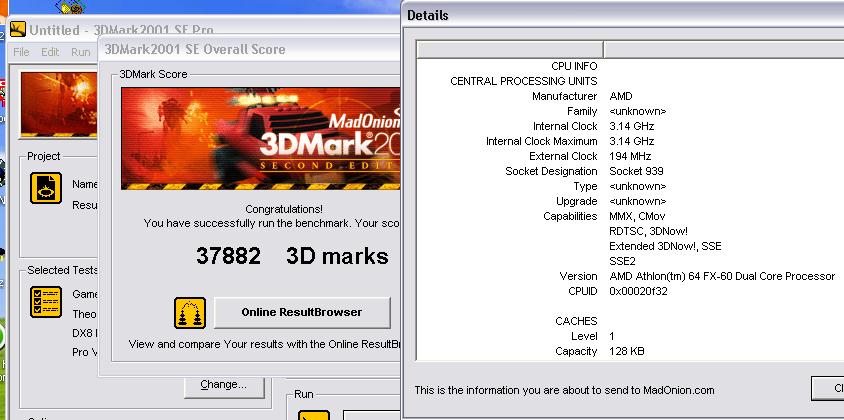Select the Internal Clock 3.14 GHz value

[631, 126]
